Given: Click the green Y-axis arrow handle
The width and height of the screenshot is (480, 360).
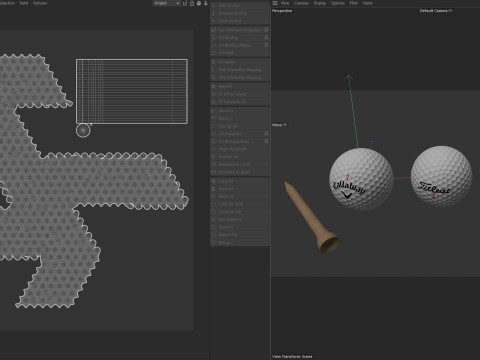Looking at the screenshot, I should coord(349,78).
